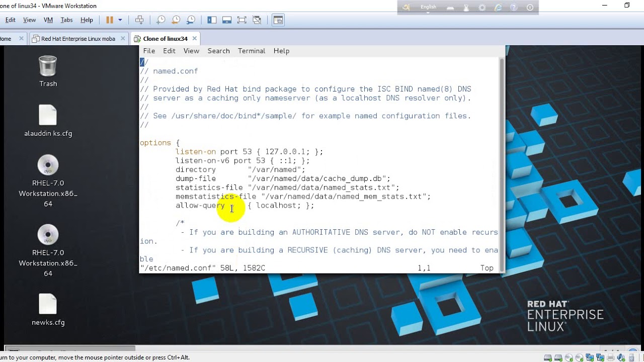Image resolution: width=644 pixels, height=362 pixels.
Task: Click the 'dump-file' configuration line
Action: click(283, 179)
